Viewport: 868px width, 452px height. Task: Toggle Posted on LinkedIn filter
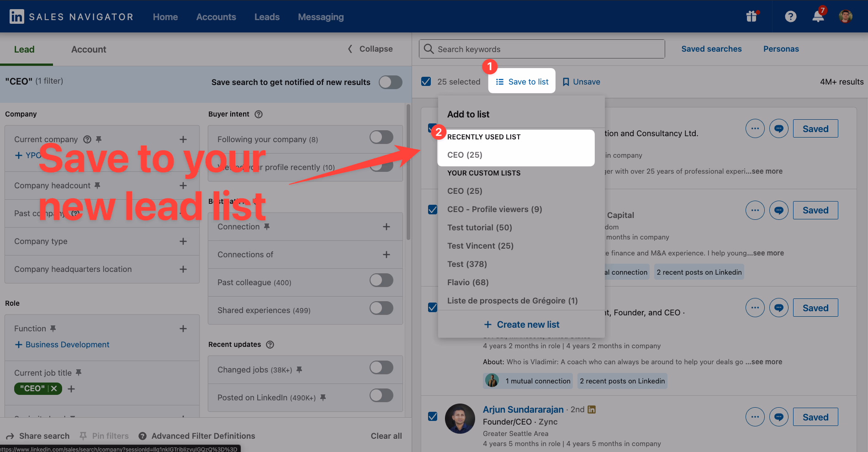[x=381, y=395]
